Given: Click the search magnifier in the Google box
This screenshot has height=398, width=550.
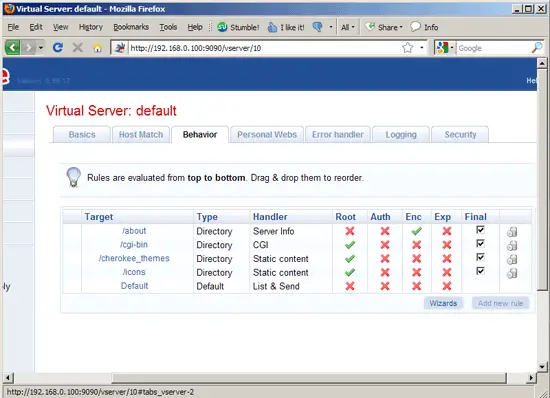Looking at the screenshot, I should click(537, 48).
